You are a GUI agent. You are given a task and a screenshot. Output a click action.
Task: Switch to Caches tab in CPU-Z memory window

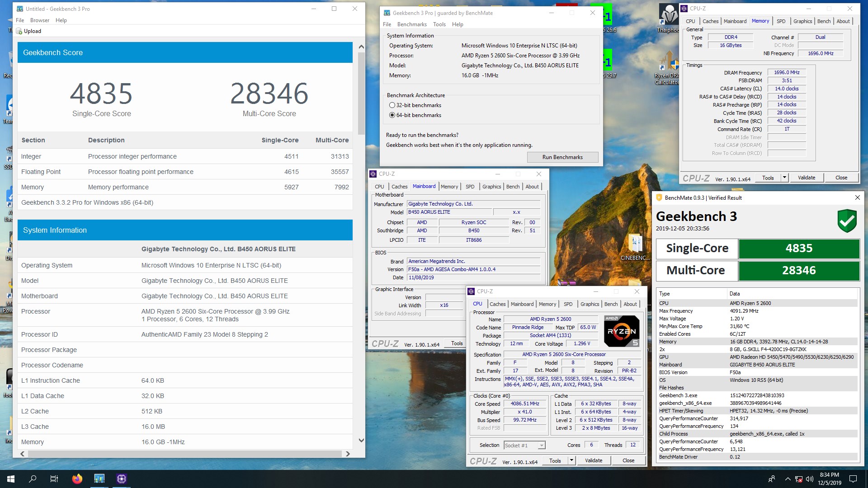tap(710, 21)
